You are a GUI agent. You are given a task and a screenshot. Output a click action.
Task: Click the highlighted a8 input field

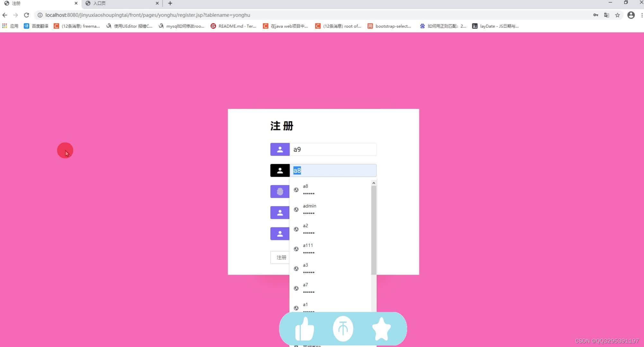333,170
